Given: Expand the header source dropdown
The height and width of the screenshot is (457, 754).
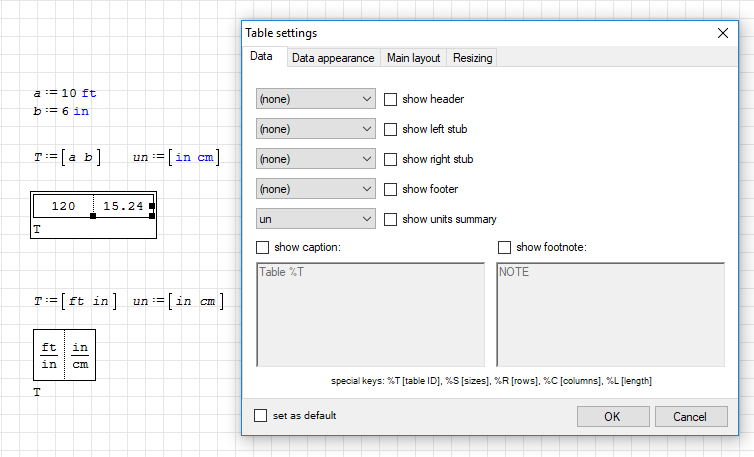Looking at the screenshot, I should [x=315, y=100].
